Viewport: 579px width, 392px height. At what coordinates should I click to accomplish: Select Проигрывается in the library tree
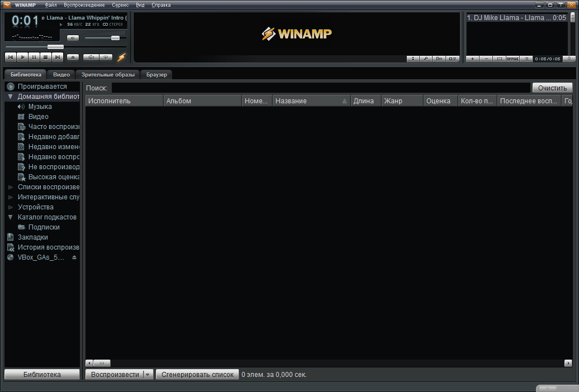(x=42, y=87)
